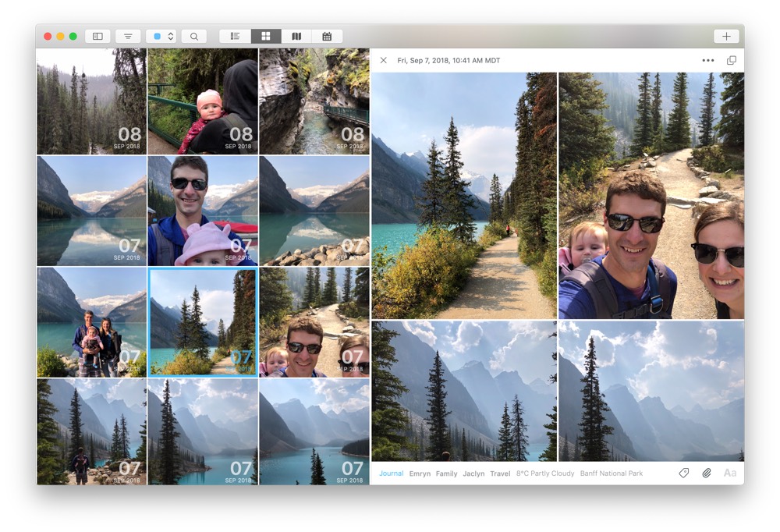Click the search magnifier icon

[194, 37]
